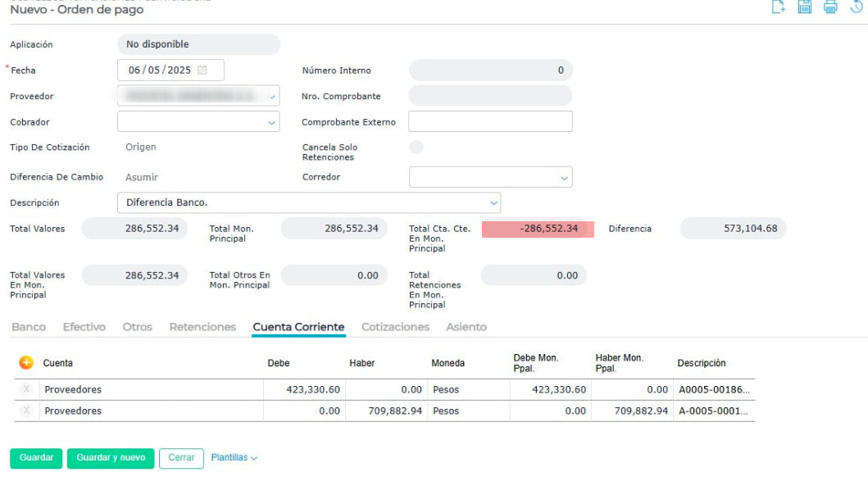
Task: Add a new Cuenta row with plus icon
Action: click(26, 362)
